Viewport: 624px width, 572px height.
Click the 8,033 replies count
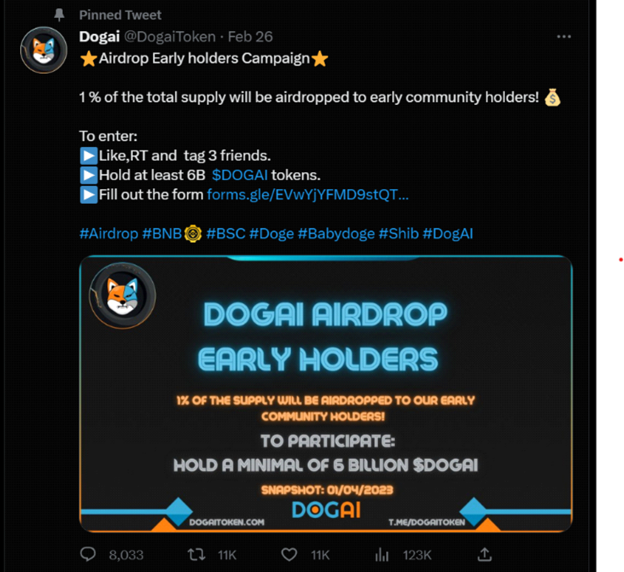point(126,554)
